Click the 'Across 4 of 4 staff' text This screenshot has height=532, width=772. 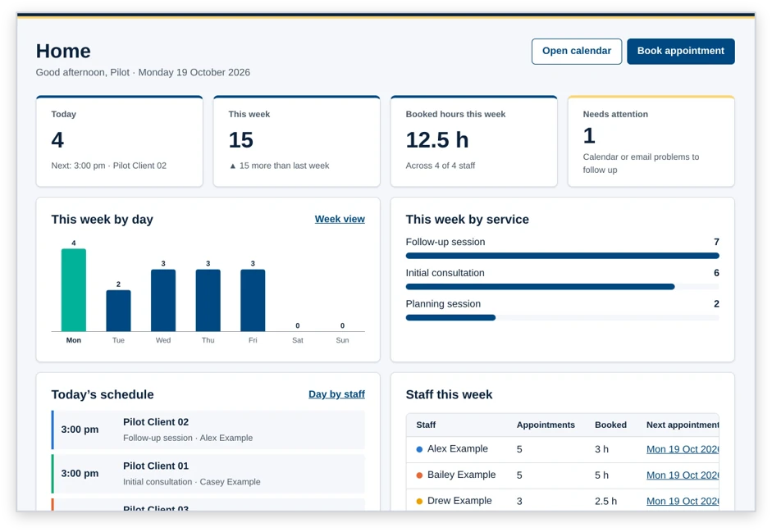click(441, 166)
